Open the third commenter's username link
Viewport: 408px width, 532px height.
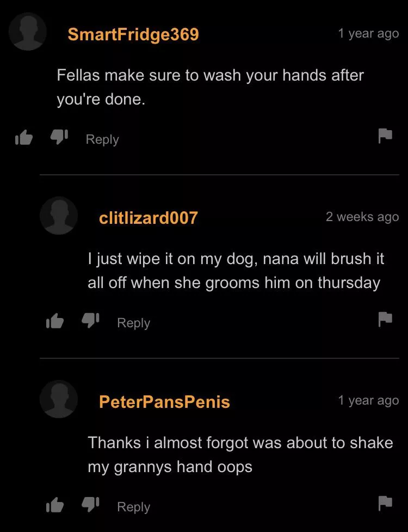click(x=164, y=402)
